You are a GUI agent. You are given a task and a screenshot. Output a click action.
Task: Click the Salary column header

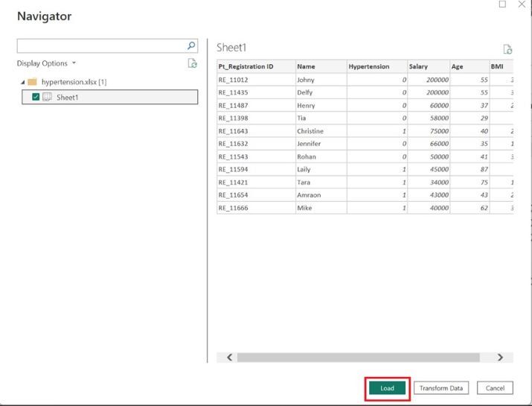pyautogui.click(x=429, y=66)
